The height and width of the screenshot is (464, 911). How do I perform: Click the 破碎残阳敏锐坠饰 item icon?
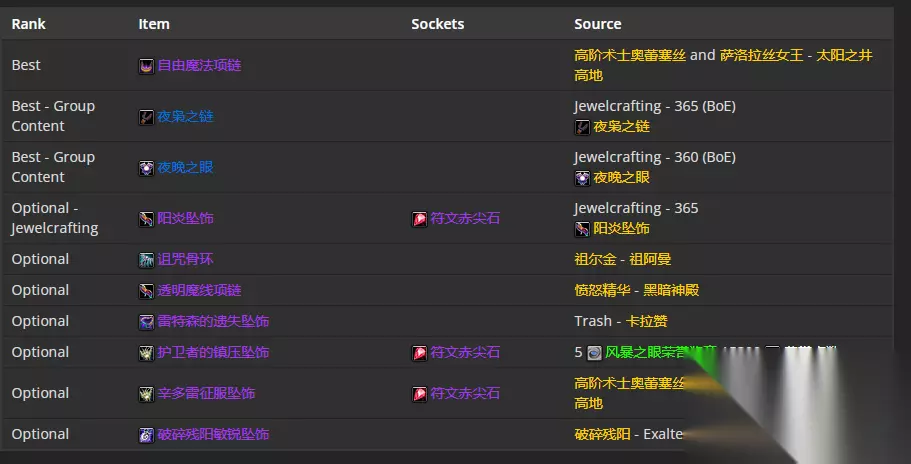[146, 435]
